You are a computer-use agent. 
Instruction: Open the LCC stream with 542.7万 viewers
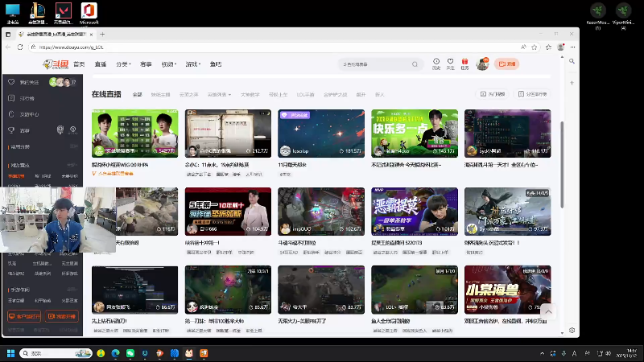point(134,134)
